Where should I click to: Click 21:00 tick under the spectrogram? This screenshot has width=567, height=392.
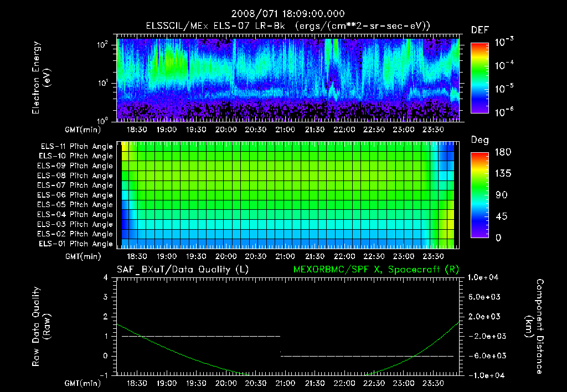(x=285, y=130)
